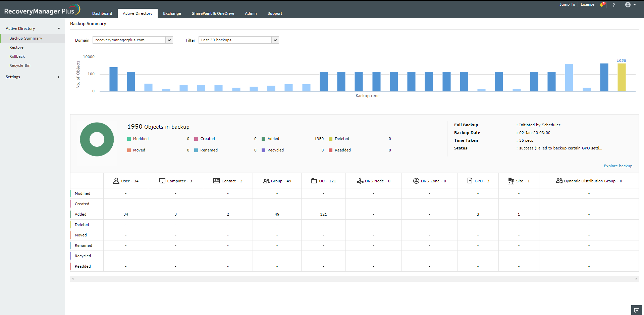
Task: Open the help question mark icon
Action: pyautogui.click(x=613, y=5)
